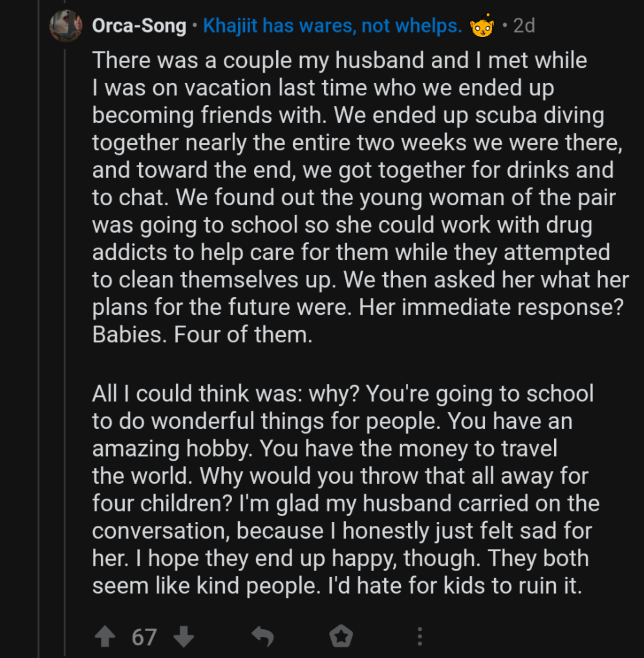Click the cat emoji in the user flair
Viewport: 644px width, 658px height.
tap(482, 26)
